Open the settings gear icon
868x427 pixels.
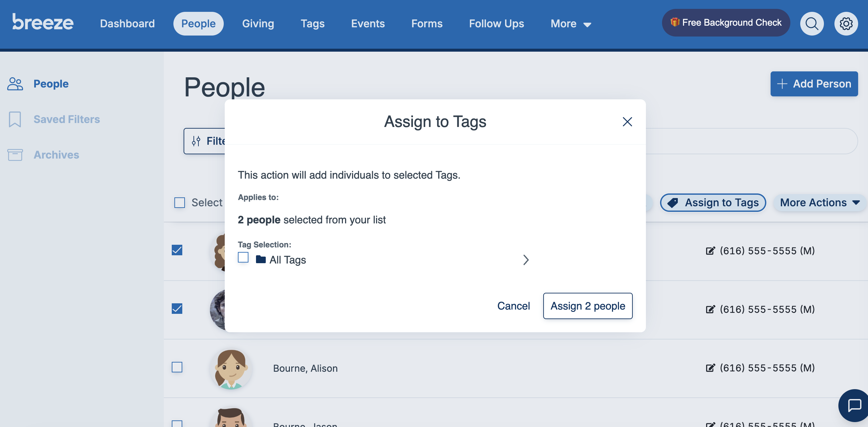[846, 24]
